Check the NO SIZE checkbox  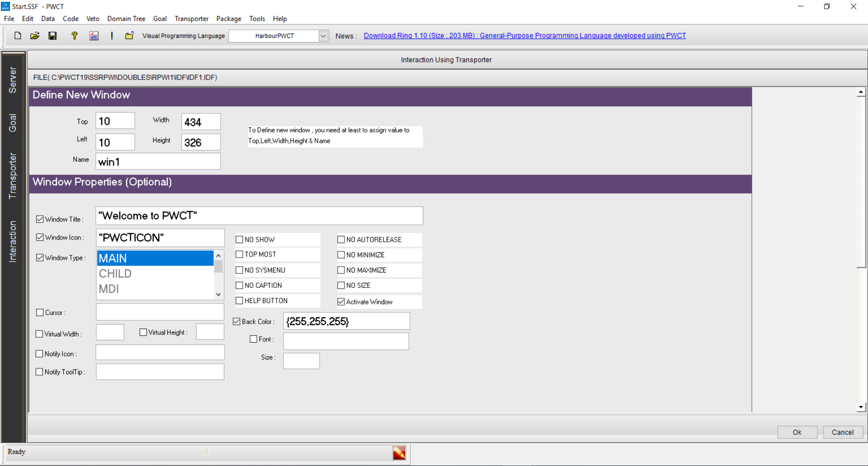pos(341,286)
